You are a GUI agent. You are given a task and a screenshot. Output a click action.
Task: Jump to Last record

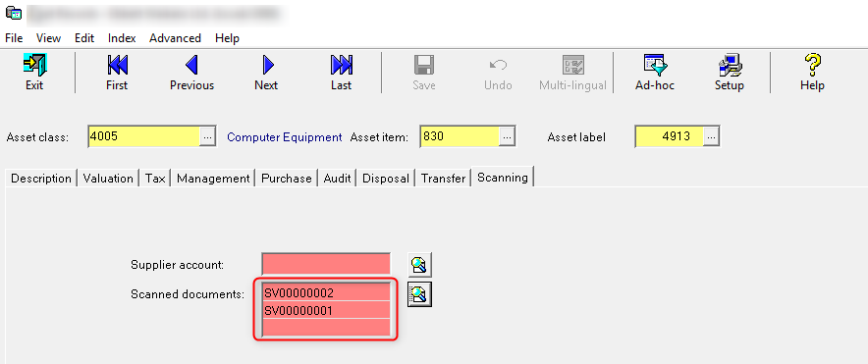pyautogui.click(x=341, y=73)
